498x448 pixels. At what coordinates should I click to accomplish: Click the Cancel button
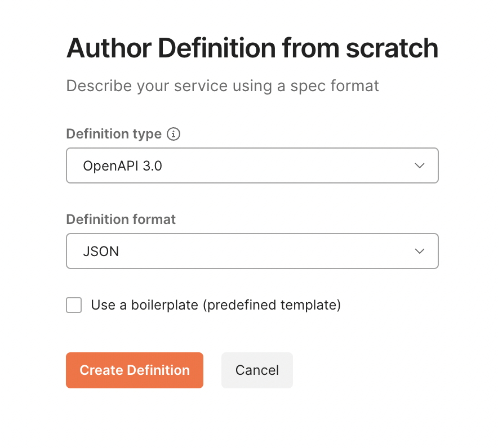coord(257,370)
